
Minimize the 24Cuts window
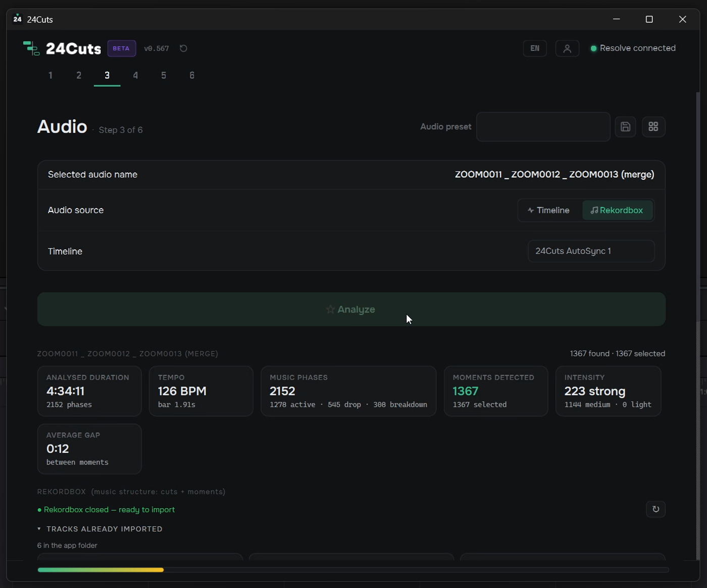point(617,19)
